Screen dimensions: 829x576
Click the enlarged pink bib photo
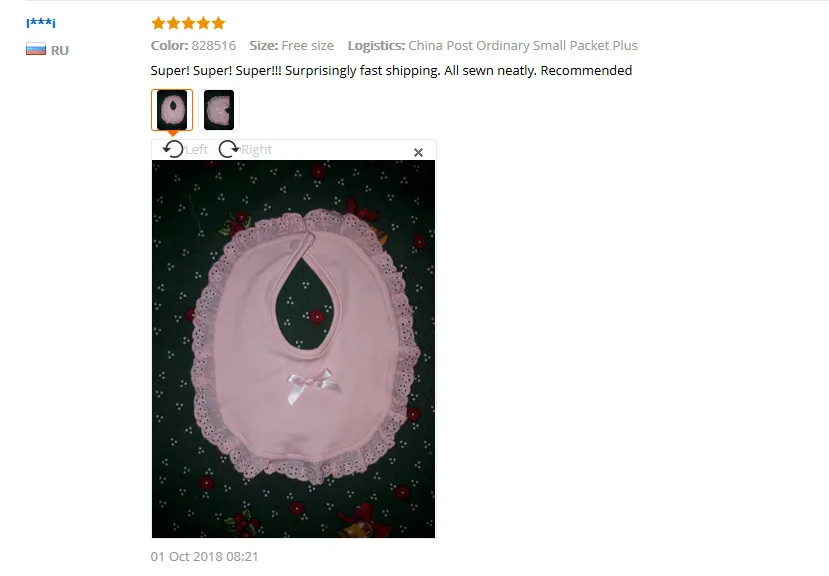click(x=293, y=349)
